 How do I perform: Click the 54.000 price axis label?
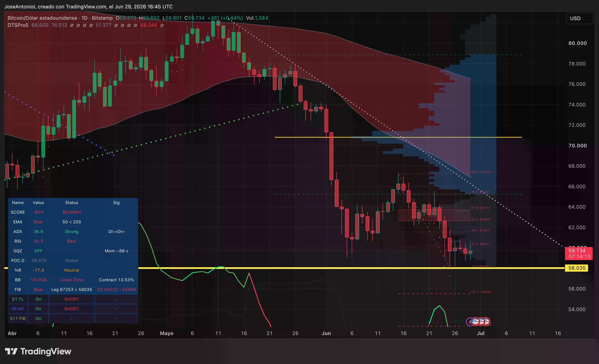577,309
